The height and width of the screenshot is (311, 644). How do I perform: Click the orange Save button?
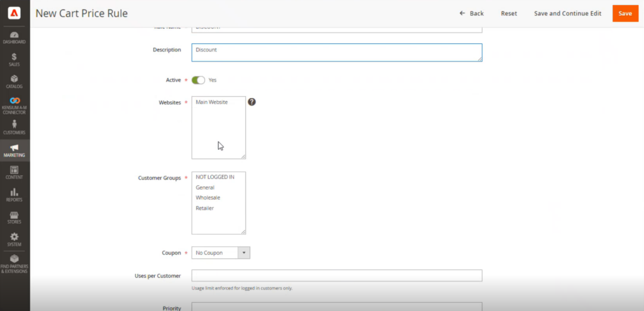(x=625, y=14)
